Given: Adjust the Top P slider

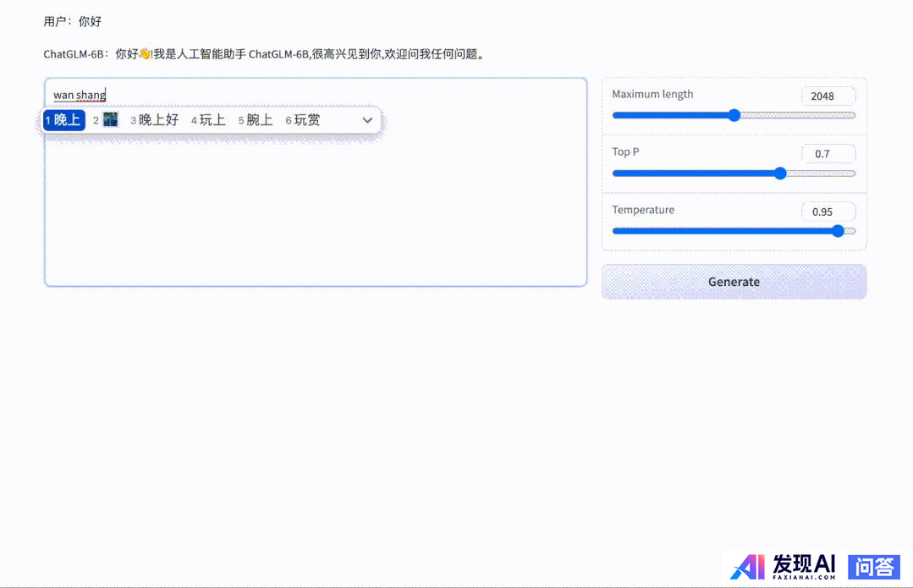Looking at the screenshot, I should coord(734,173).
